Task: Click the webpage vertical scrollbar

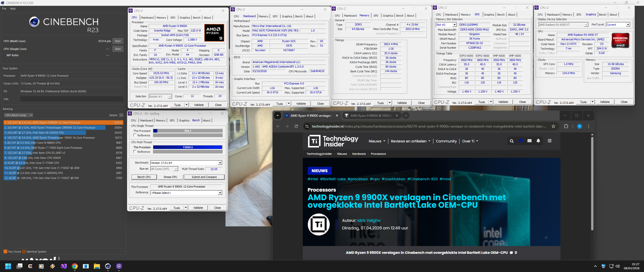Action: pos(592,184)
